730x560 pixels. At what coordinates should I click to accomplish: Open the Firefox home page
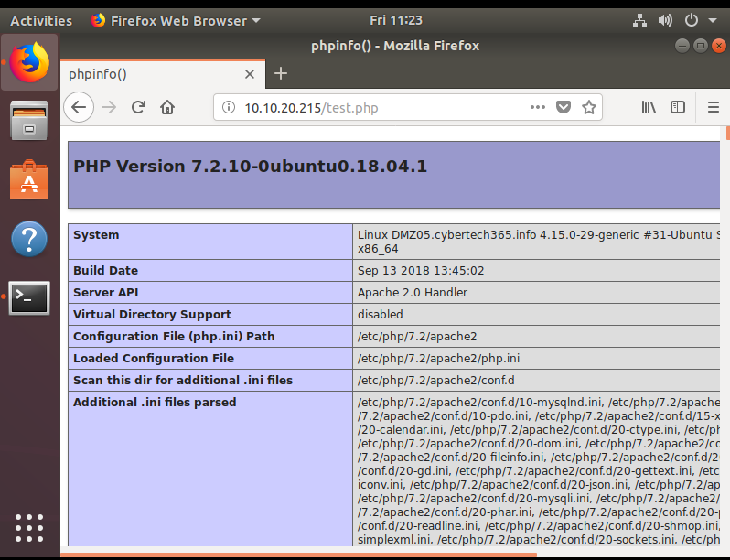[167, 108]
